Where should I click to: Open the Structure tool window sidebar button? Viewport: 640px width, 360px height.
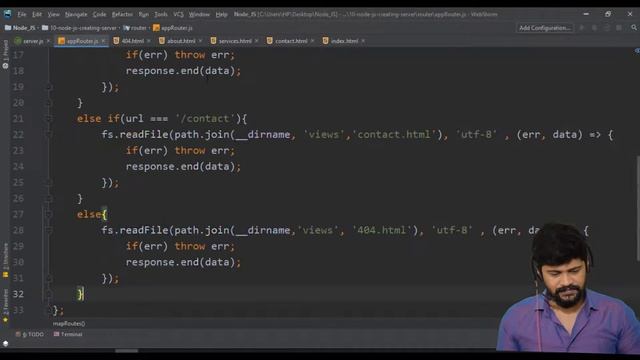pos(5,260)
